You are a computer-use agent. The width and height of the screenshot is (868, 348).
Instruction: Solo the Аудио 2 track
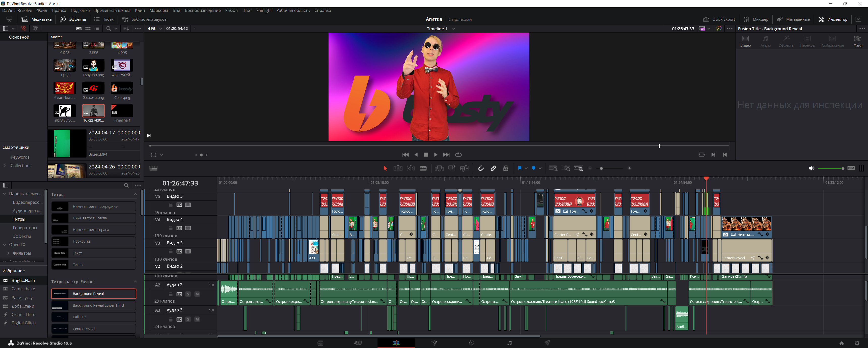pyautogui.click(x=188, y=294)
